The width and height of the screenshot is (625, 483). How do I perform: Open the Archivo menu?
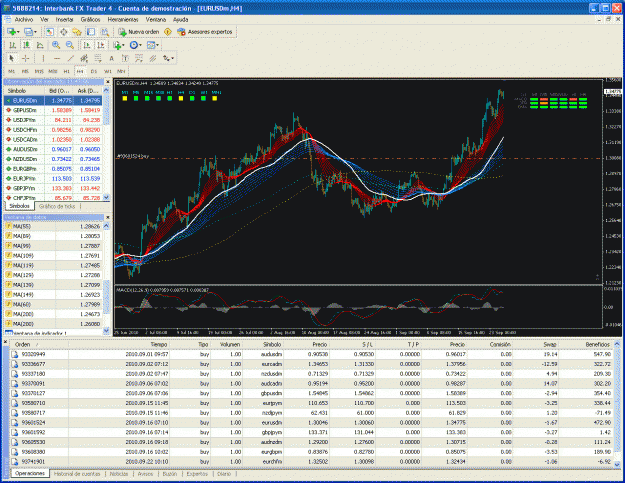click(24, 19)
